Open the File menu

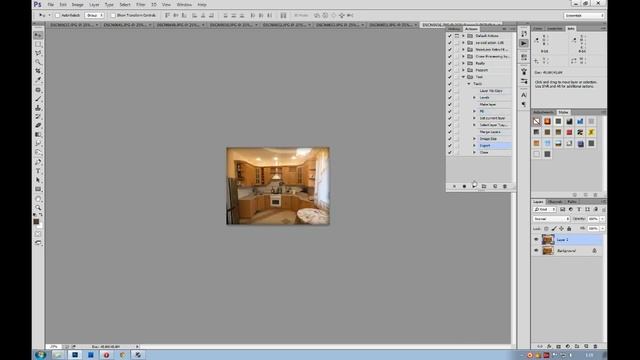point(51,5)
